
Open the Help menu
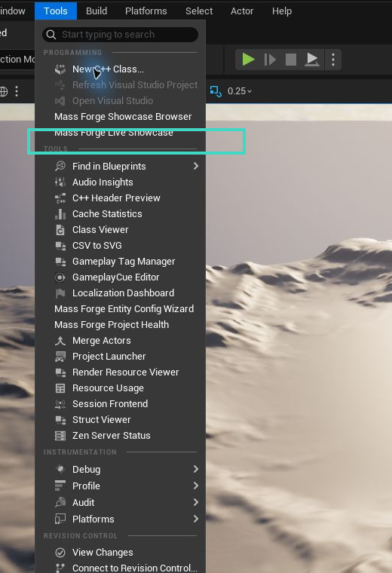click(x=282, y=11)
